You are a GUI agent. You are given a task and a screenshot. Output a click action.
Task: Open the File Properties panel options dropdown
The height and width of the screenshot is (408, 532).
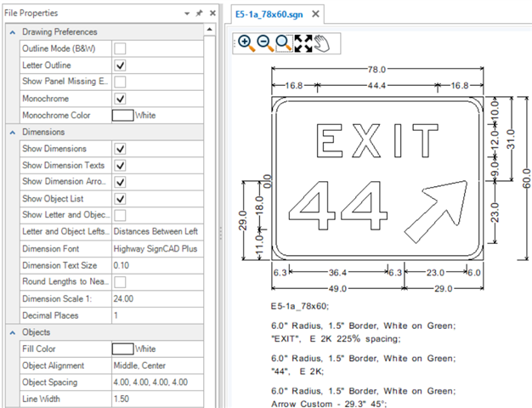pos(187,14)
